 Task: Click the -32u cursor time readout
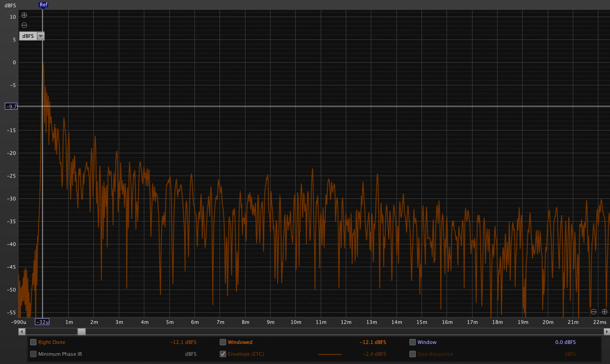click(42, 322)
